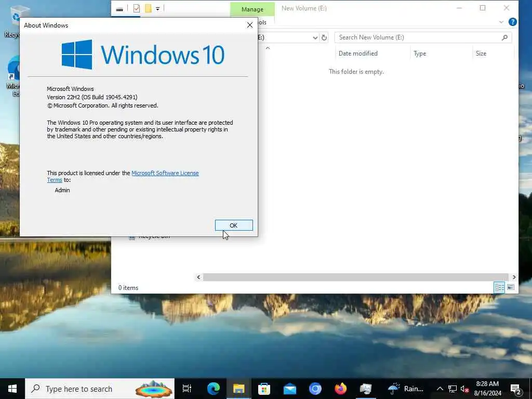Open notification action center icon
The width and height of the screenshot is (532, 399).
[x=516, y=389]
